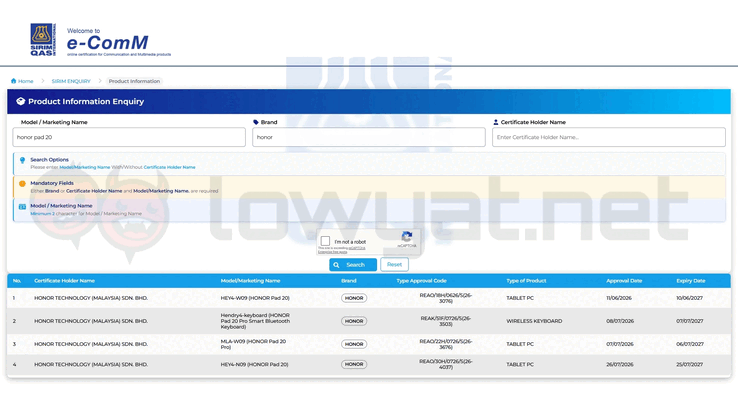Click the Brand tag icon
Viewport: 738px width, 415px height.
coord(256,122)
